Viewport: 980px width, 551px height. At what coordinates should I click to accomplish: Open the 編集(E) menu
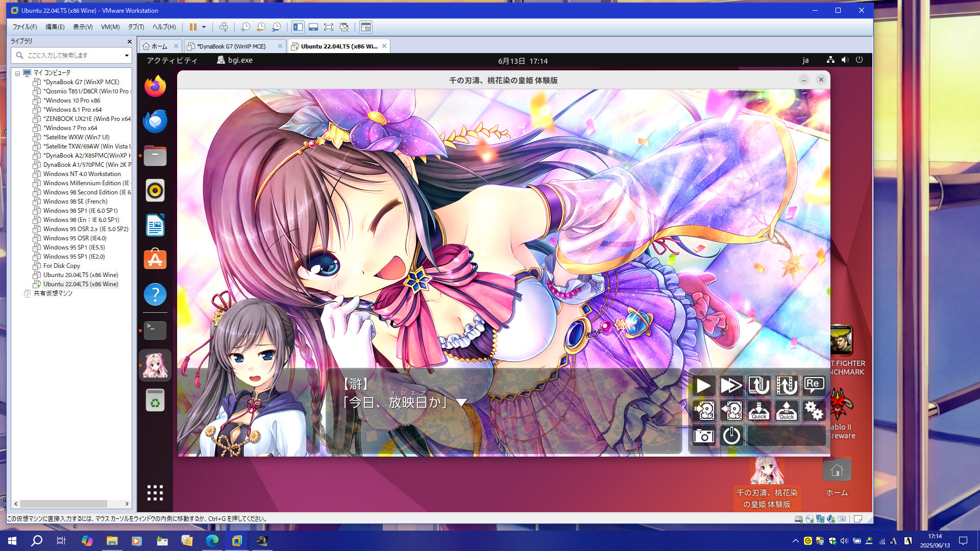[x=55, y=27]
